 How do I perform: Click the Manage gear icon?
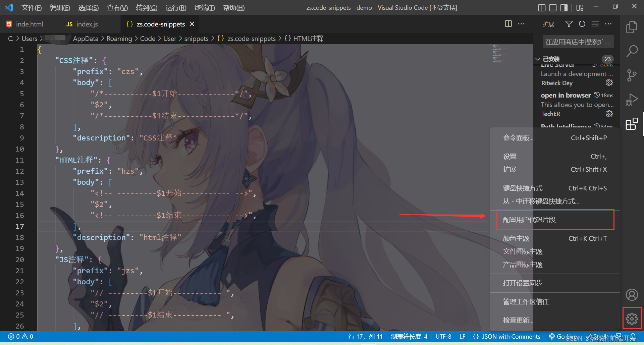click(632, 319)
